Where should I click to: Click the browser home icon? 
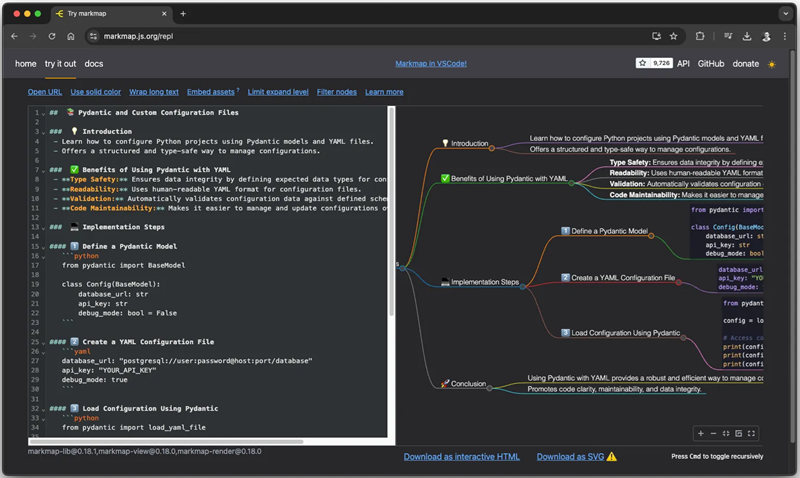click(x=71, y=36)
